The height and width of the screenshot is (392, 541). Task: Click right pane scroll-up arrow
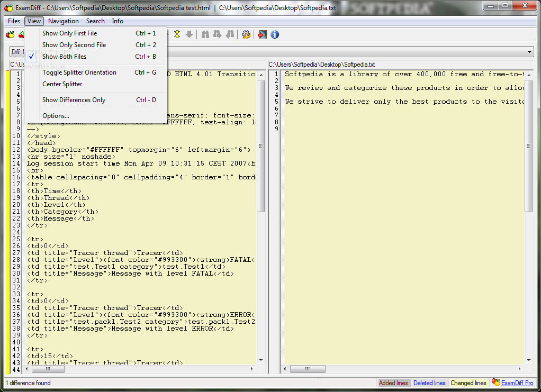pyautogui.click(x=529, y=75)
